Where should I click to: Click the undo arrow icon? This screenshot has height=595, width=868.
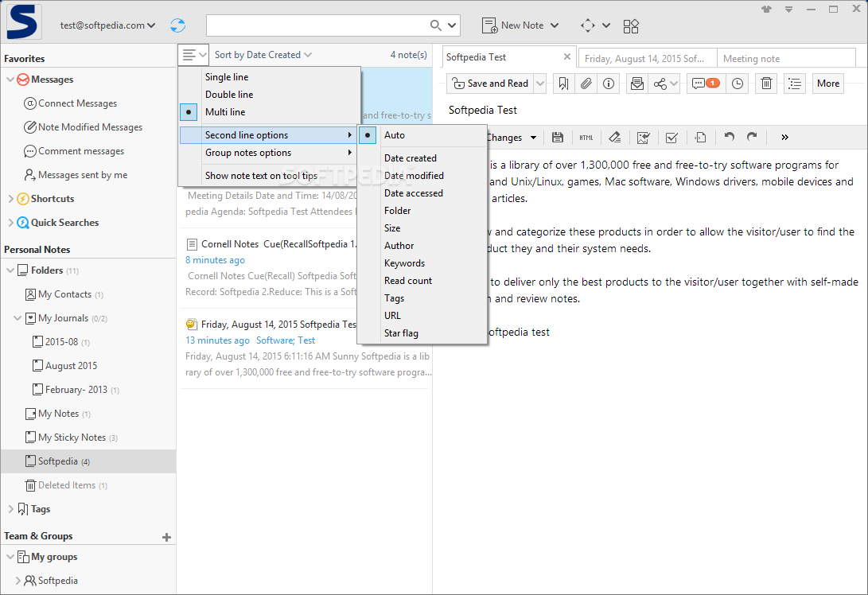(x=729, y=137)
